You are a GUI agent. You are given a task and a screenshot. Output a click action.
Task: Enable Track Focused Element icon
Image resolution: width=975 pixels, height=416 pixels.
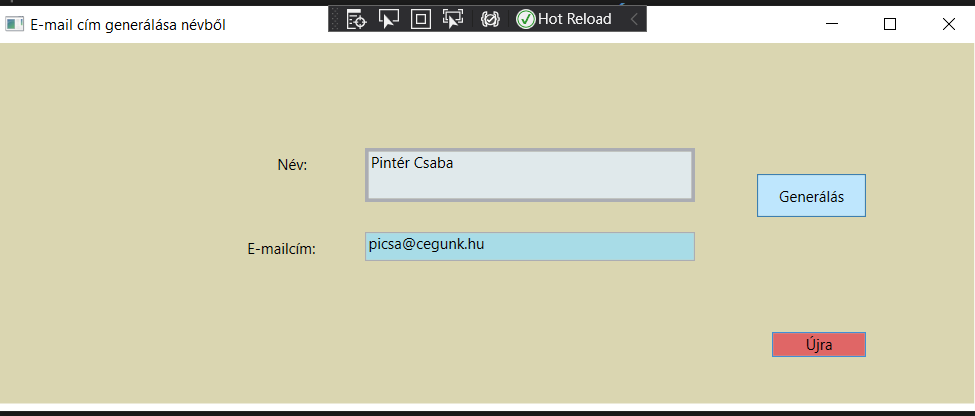(453, 18)
